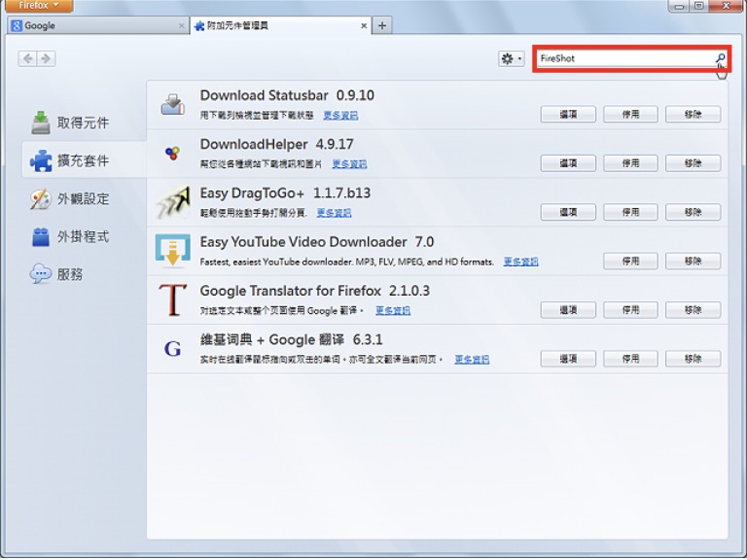The width and height of the screenshot is (747, 560).
Task: Disable Google Translator for Firefox
Action: click(630, 310)
